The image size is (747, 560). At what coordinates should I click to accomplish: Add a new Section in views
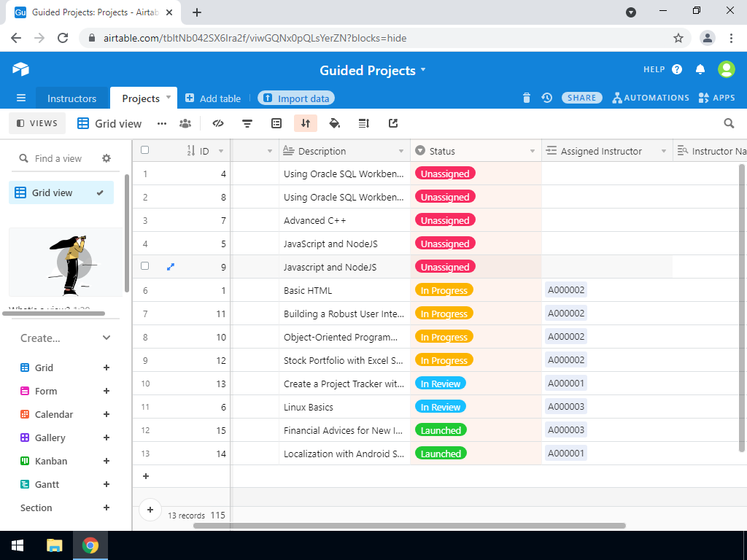click(x=107, y=507)
